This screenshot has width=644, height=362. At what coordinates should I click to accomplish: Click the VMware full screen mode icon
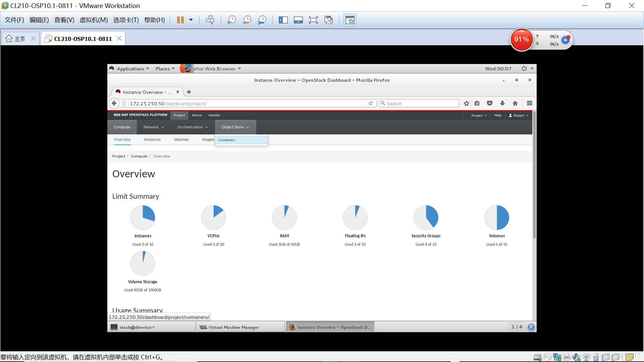pos(313,20)
